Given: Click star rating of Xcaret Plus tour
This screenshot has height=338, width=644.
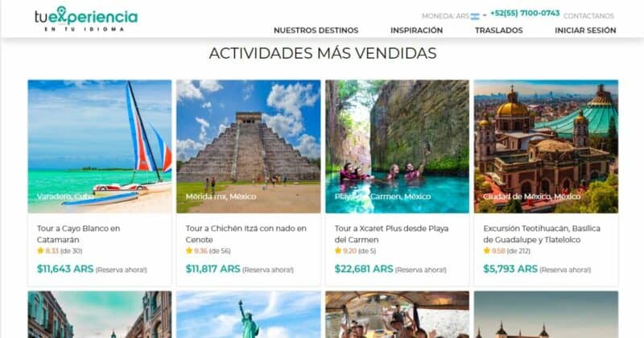Looking at the screenshot, I should pos(355,250).
